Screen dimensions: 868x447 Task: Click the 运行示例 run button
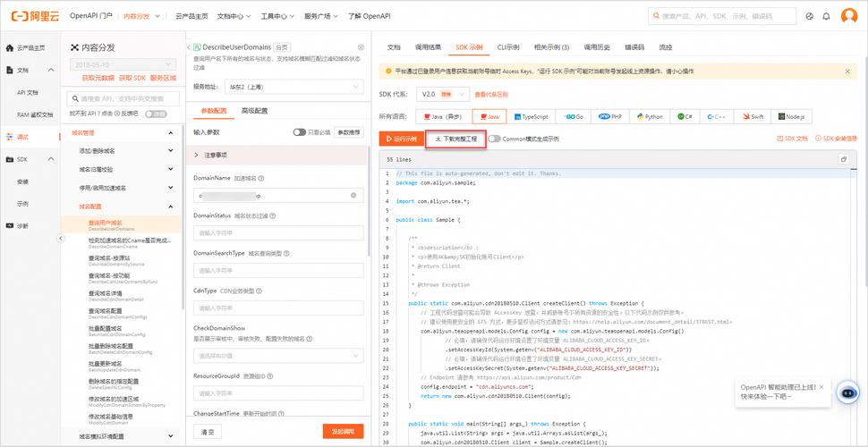pos(402,139)
